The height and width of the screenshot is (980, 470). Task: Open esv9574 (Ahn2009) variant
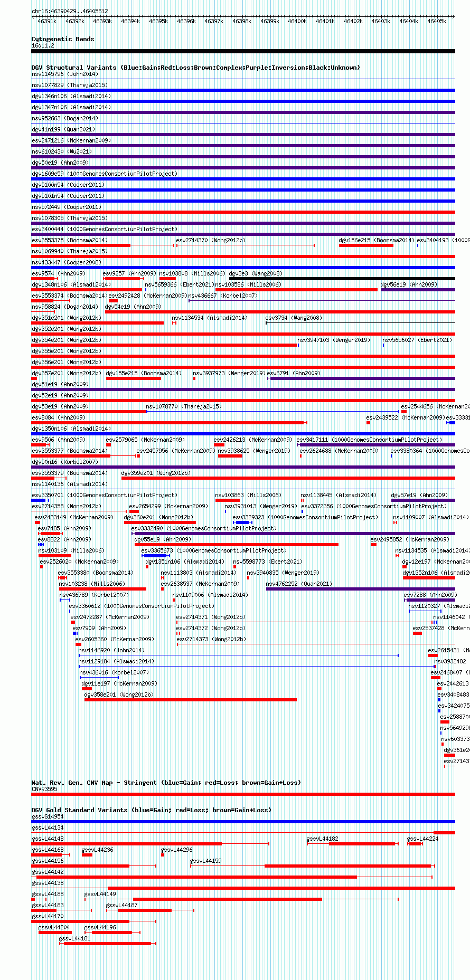[x=58, y=273]
